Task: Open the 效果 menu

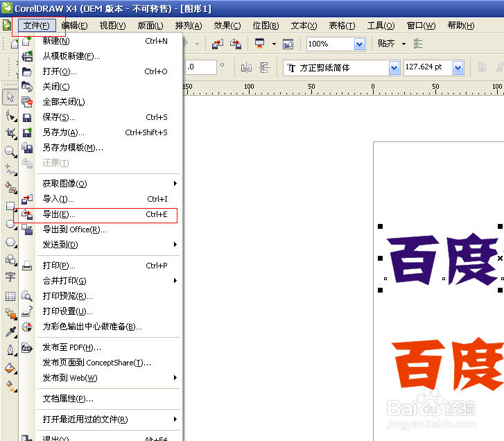Action: pyautogui.click(x=227, y=26)
